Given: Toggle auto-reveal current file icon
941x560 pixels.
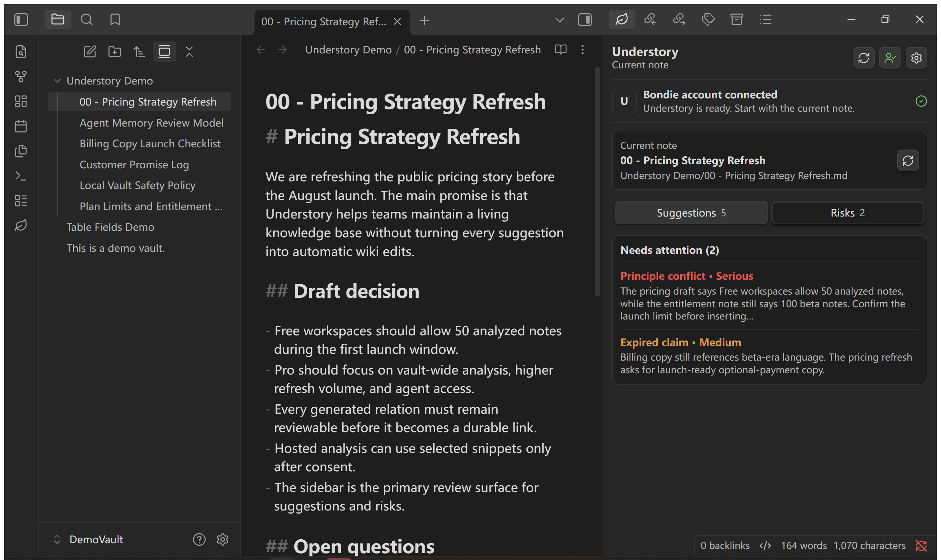Looking at the screenshot, I should pyautogui.click(x=164, y=52).
